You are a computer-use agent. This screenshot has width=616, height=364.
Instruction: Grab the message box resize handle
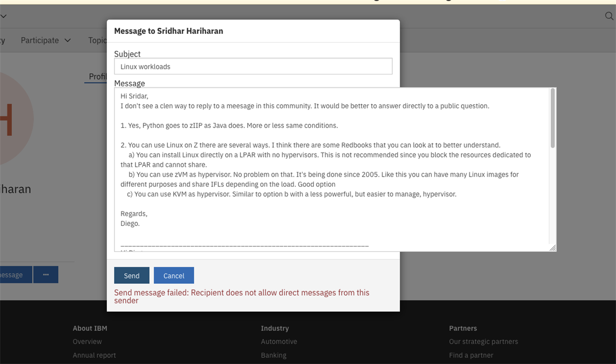pyautogui.click(x=552, y=247)
